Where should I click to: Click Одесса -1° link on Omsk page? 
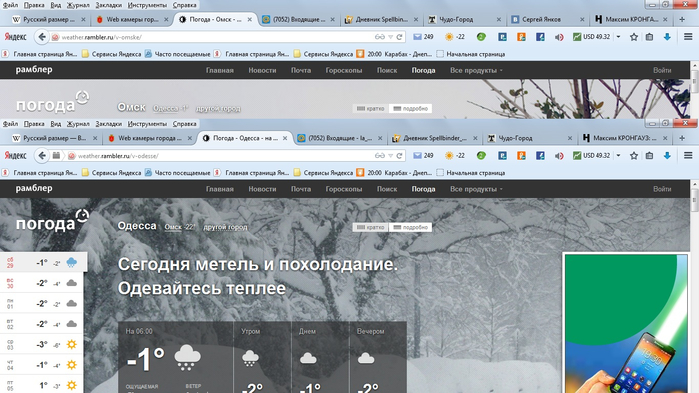click(x=170, y=108)
